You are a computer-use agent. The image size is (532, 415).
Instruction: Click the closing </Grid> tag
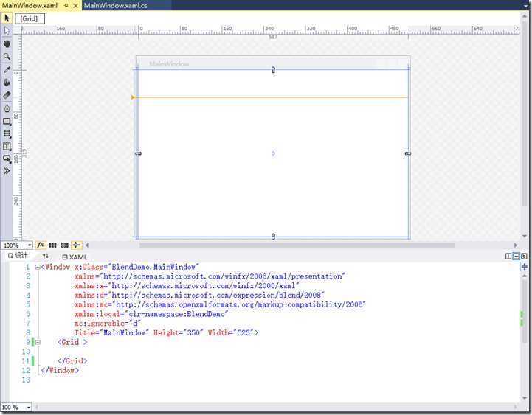(x=72, y=360)
